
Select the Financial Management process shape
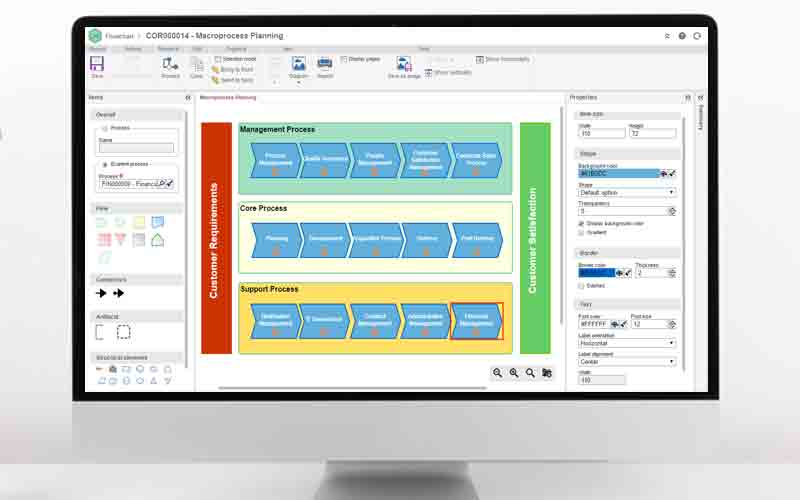[x=476, y=321]
